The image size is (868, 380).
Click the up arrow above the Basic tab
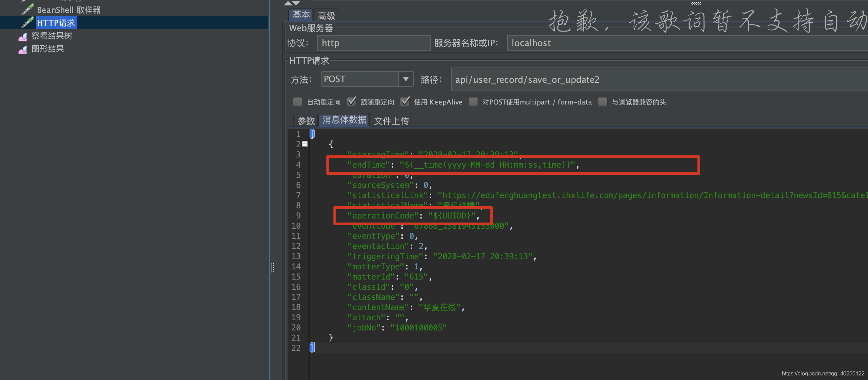click(288, 3)
